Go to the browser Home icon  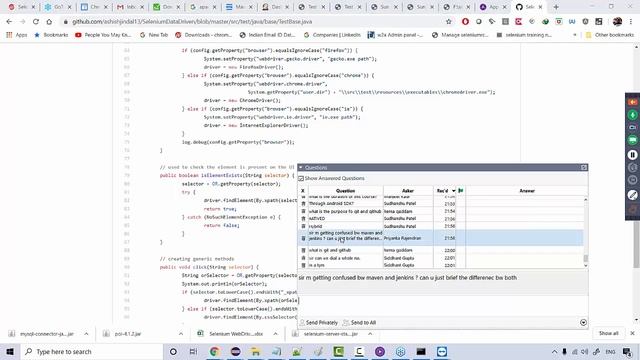[x=49, y=22]
